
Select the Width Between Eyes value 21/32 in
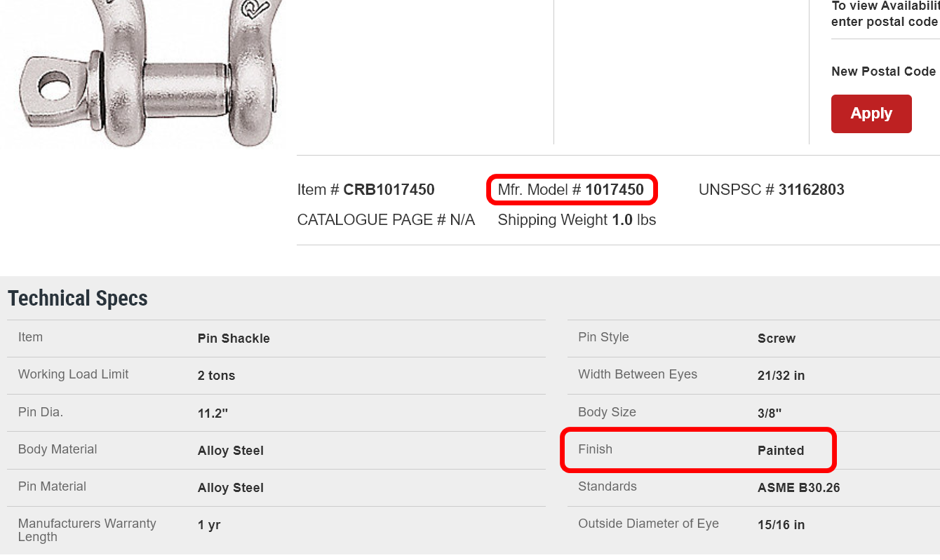coord(781,376)
